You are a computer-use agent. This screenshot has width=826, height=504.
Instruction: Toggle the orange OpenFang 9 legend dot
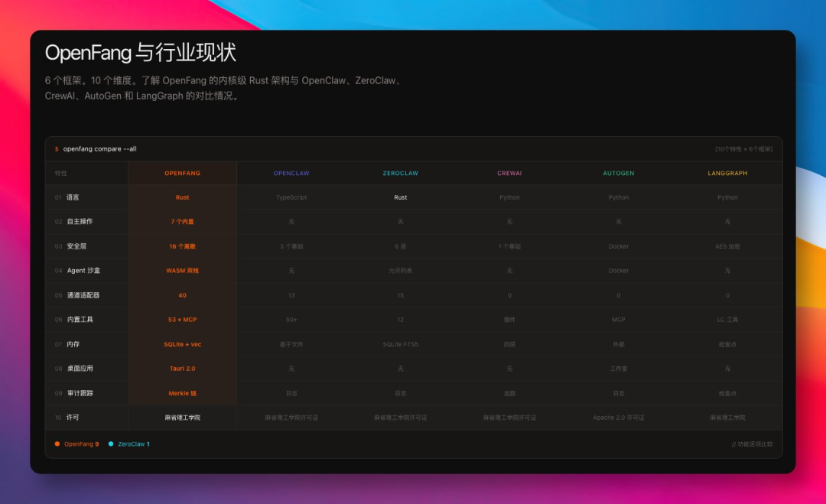coord(57,444)
